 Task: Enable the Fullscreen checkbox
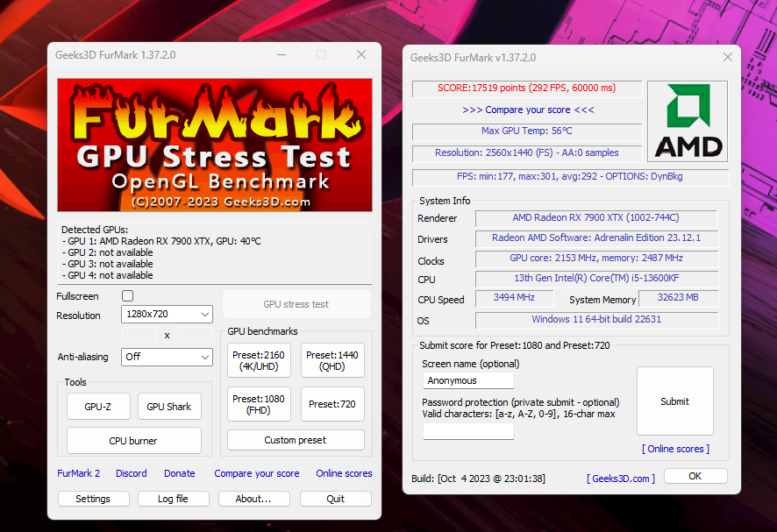[127, 295]
